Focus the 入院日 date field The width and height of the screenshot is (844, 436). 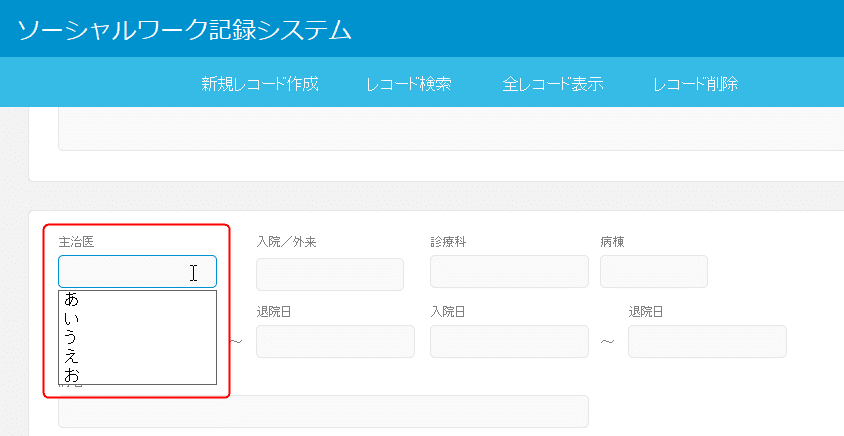(509, 341)
